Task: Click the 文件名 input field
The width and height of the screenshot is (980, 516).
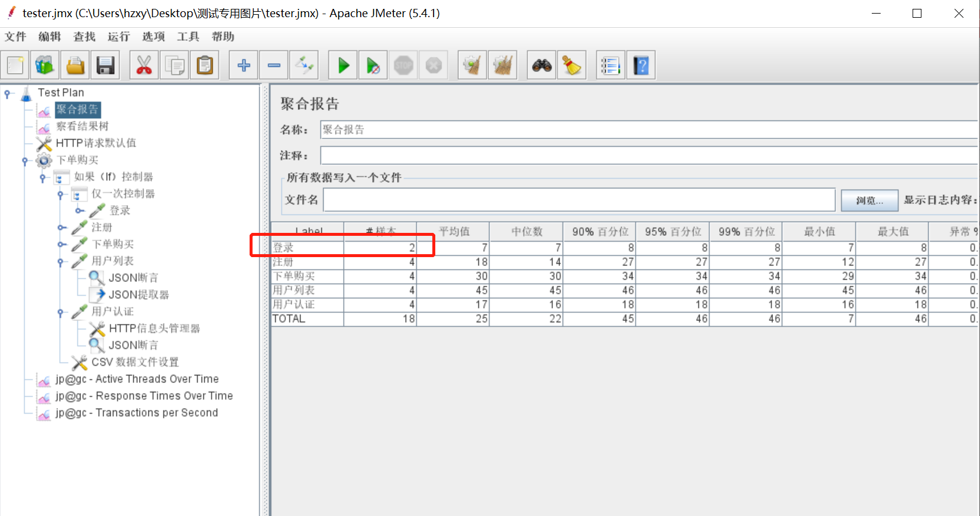Action: [579, 200]
